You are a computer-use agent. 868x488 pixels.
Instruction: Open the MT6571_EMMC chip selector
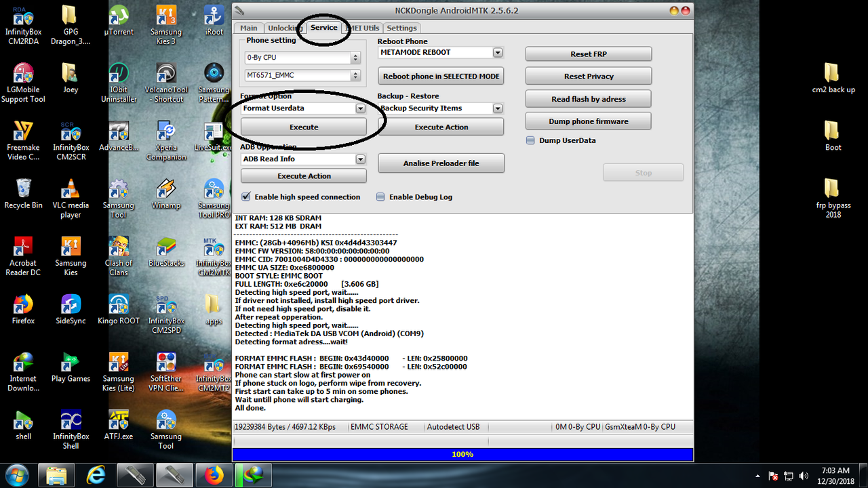click(x=303, y=75)
